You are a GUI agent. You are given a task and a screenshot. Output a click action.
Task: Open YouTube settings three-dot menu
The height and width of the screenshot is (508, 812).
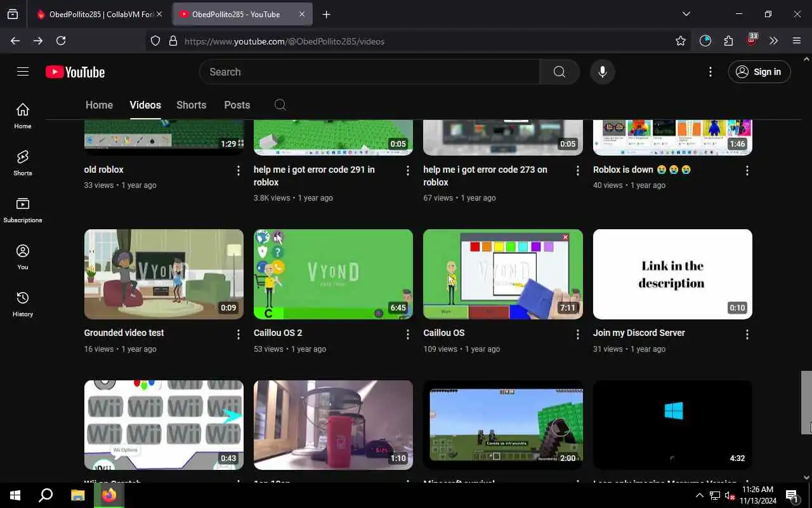click(710, 72)
